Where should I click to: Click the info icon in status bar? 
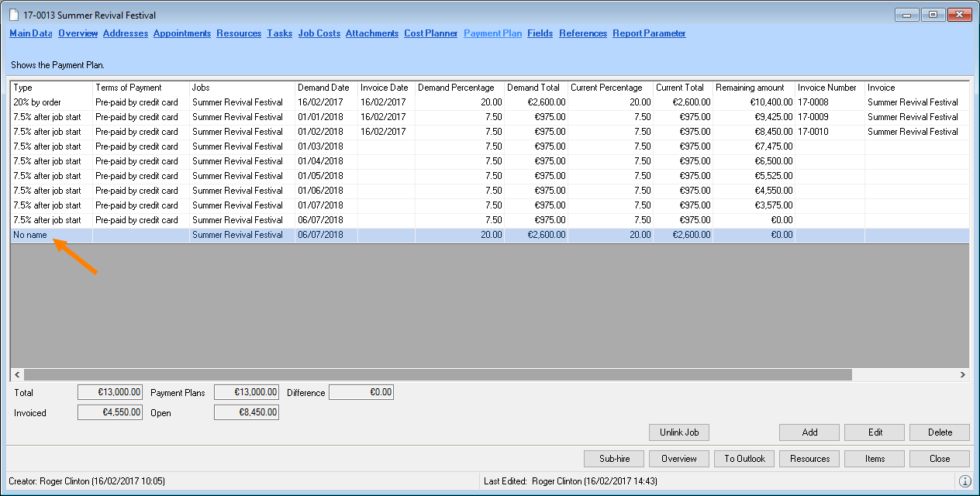(964, 481)
